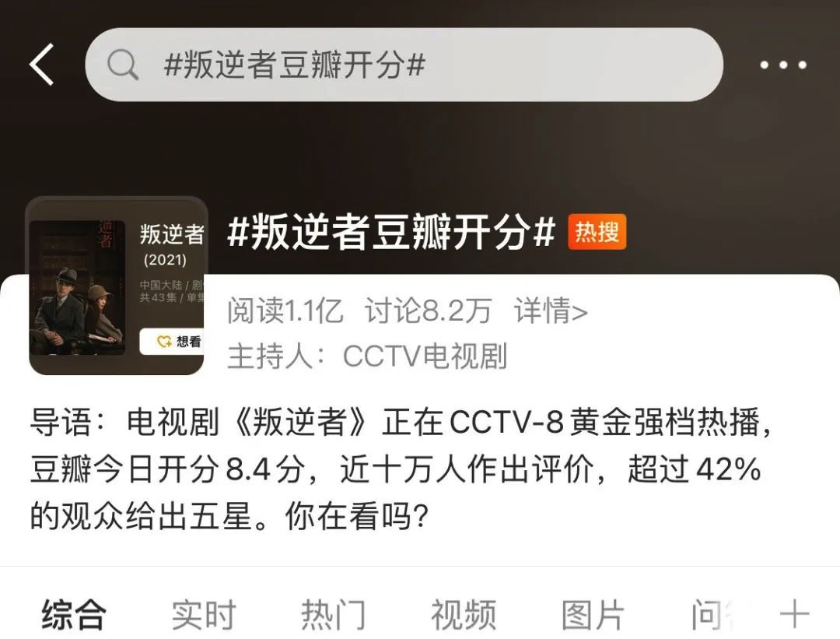Screen dimensions: 840x639
Task: Select the 综合 tab
Action: pos(74,614)
